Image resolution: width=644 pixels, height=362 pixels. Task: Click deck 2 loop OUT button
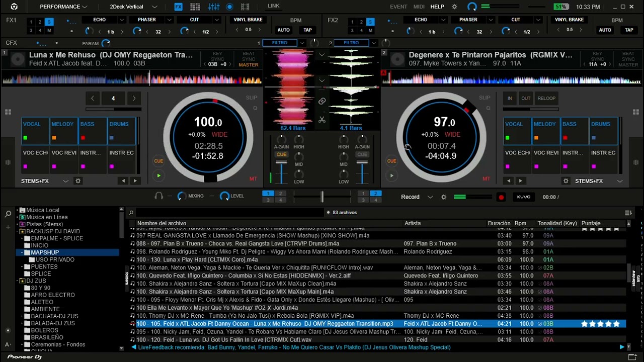pos(526,98)
